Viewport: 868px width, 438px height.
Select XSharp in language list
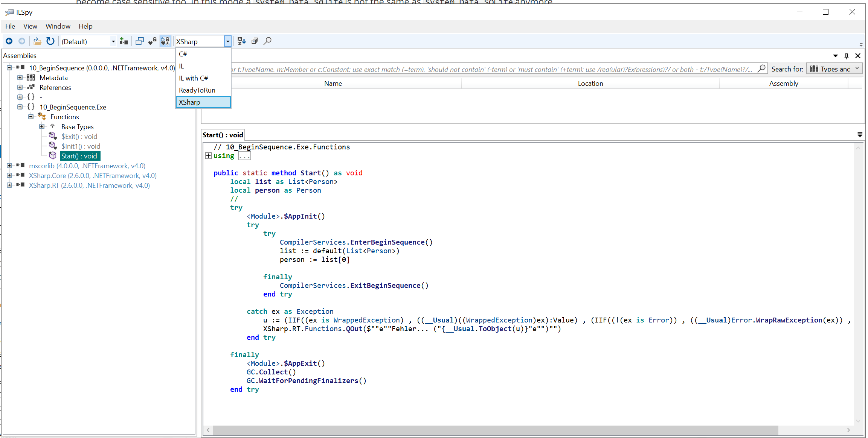point(203,102)
